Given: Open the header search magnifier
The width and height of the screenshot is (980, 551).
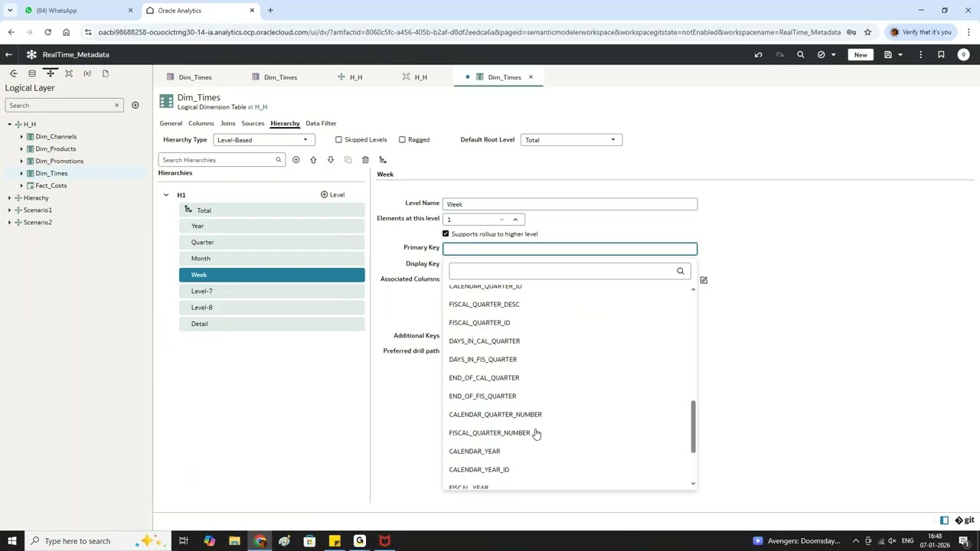Looking at the screenshot, I should coord(801,54).
